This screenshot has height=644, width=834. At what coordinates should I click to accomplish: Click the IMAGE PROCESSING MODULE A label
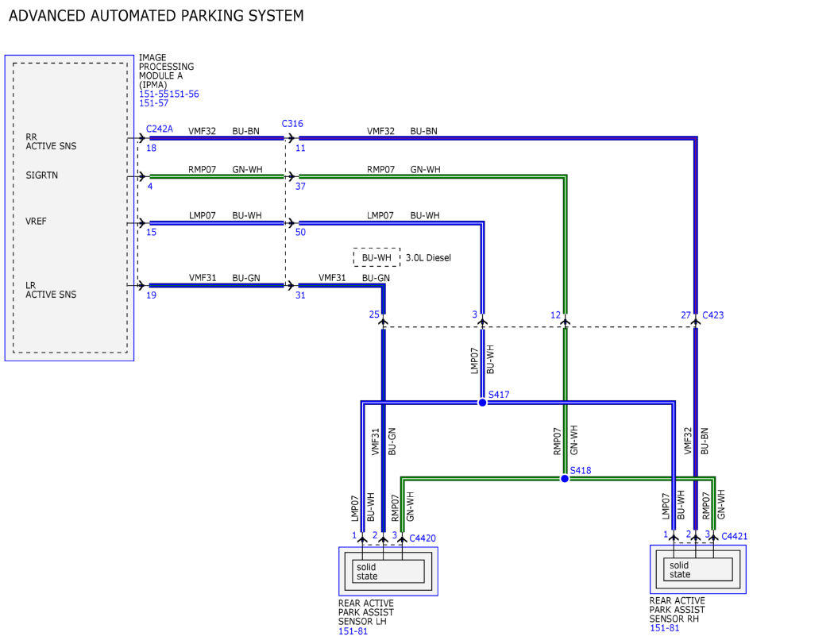167,71
